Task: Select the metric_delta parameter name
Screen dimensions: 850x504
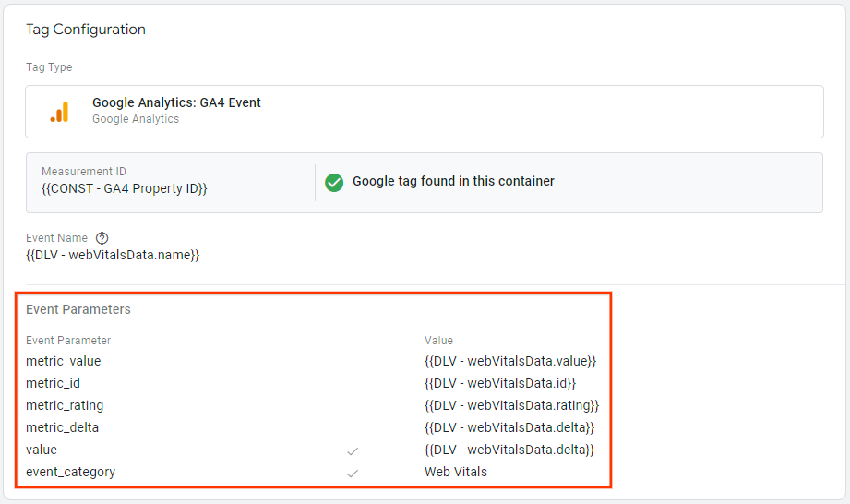Action: click(62, 427)
